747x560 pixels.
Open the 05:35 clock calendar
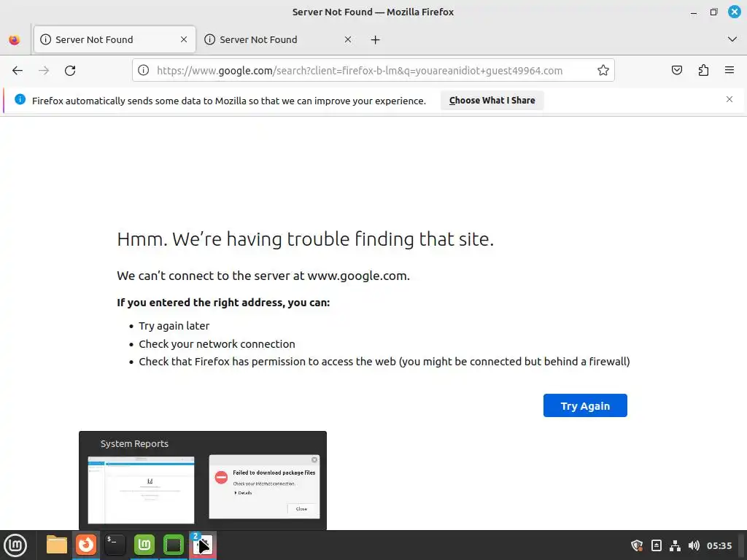coord(719,545)
